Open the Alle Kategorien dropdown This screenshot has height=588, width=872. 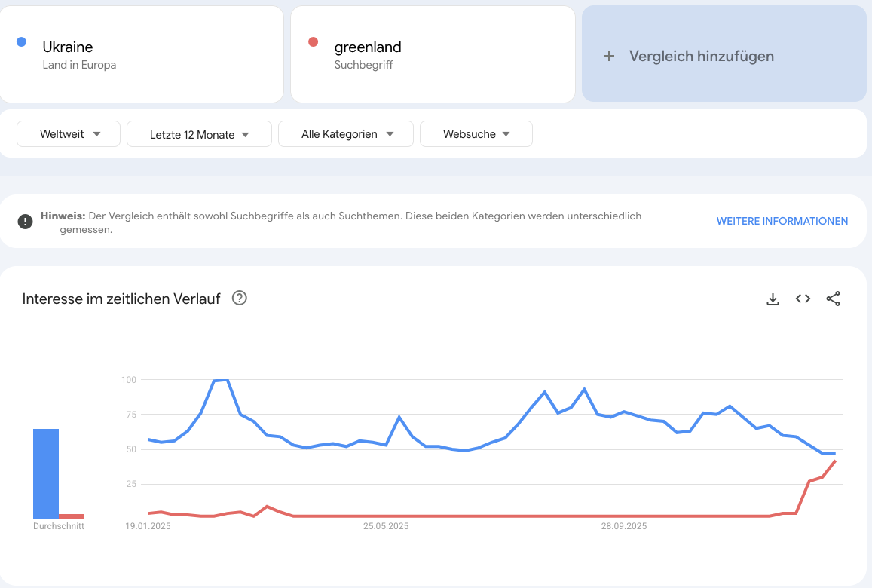click(346, 134)
